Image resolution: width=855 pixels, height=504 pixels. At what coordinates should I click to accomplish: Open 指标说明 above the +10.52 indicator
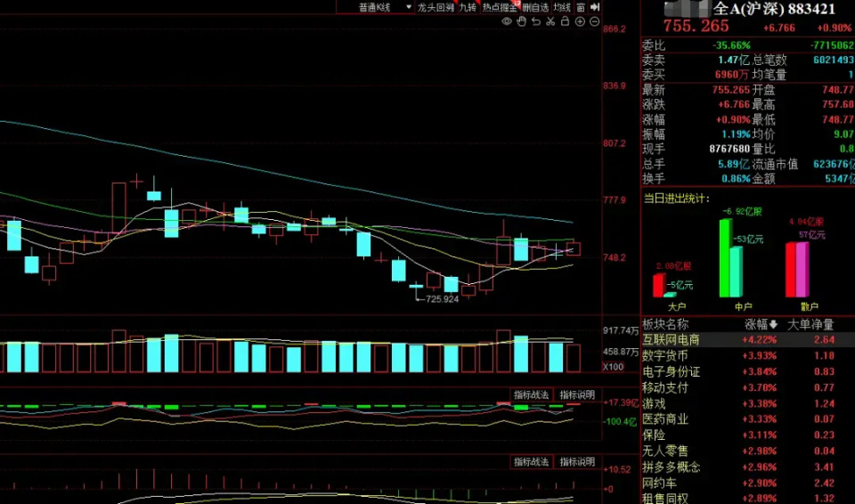tap(577, 462)
